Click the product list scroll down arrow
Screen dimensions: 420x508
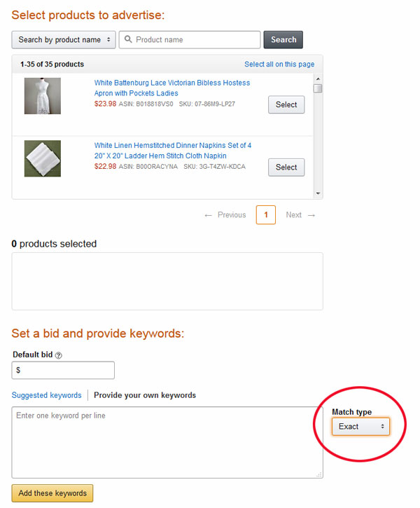coord(318,193)
